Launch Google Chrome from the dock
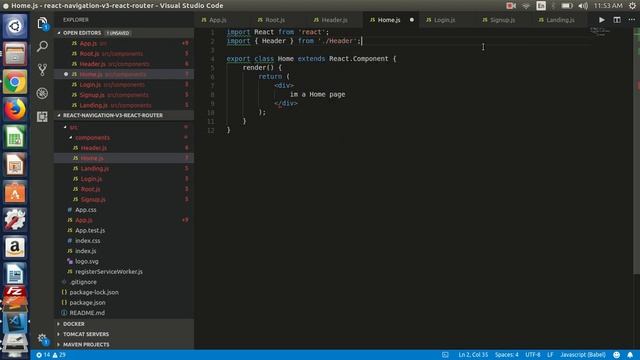This screenshot has width=640, height=360. pos(15,82)
